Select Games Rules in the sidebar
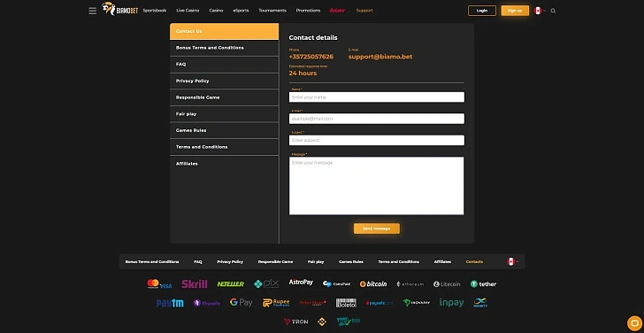The image size is (644, 333). [x=225, y=130]
